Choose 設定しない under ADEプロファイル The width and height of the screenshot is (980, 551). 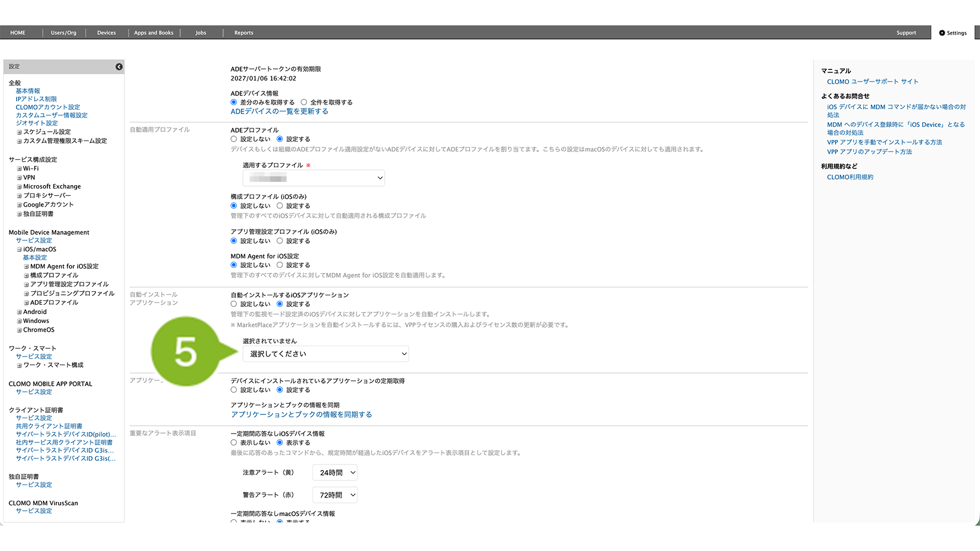coord(234,139)
